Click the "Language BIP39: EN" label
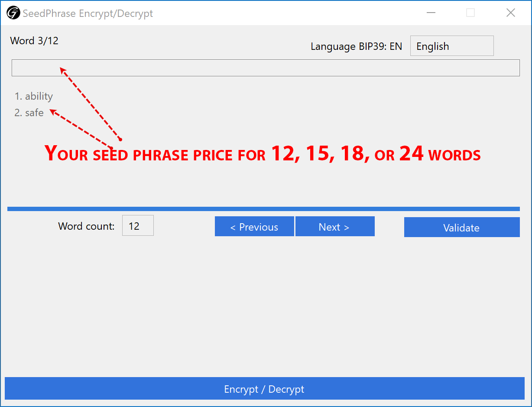 coord(356,46)
